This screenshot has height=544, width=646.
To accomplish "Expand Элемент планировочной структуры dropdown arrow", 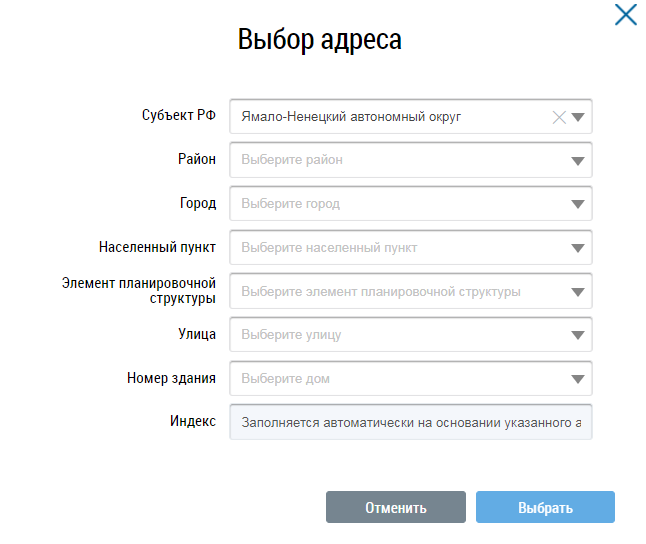I will (x=578, y=292).
